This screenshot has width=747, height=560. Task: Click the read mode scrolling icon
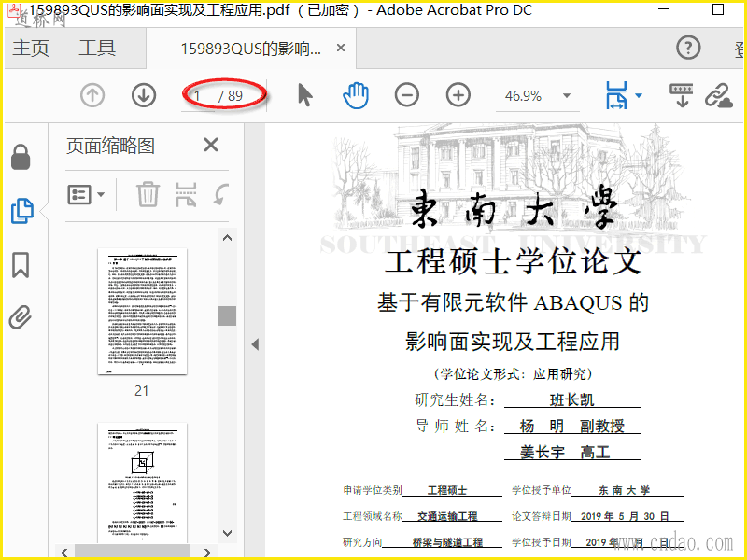pyautogui.click(x=682, y=95)
